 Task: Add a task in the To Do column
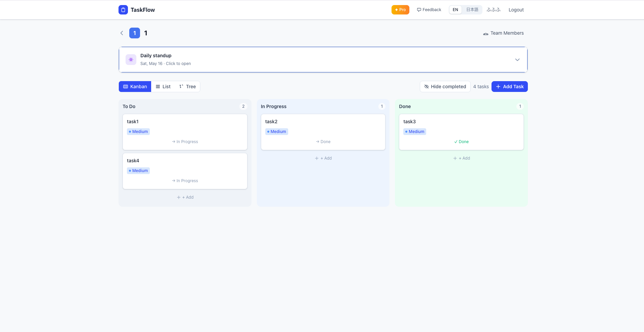pyautogui.click(x=185, y=197)
